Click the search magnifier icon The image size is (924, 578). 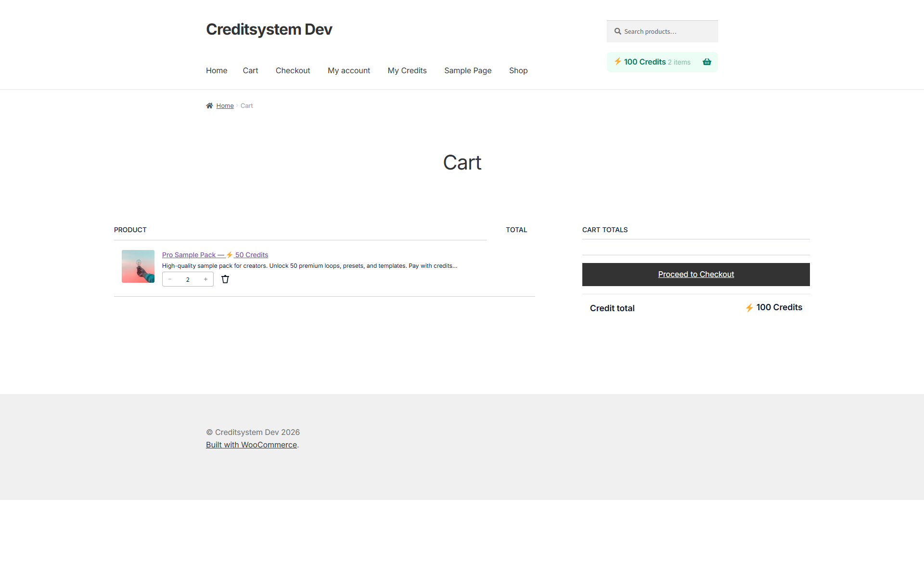tap(617, 31)
